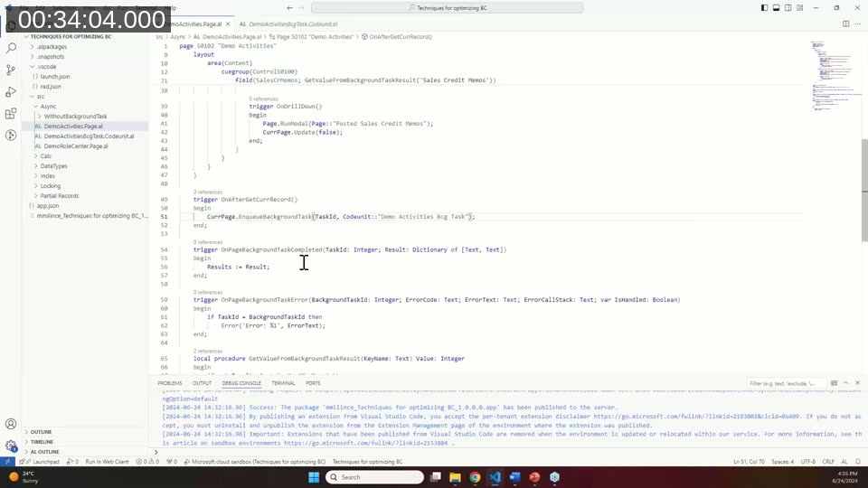The width and height of the screenshot is (868, 488).
Task: Open Google Chrome from taskbar
Action: [475, 477]
